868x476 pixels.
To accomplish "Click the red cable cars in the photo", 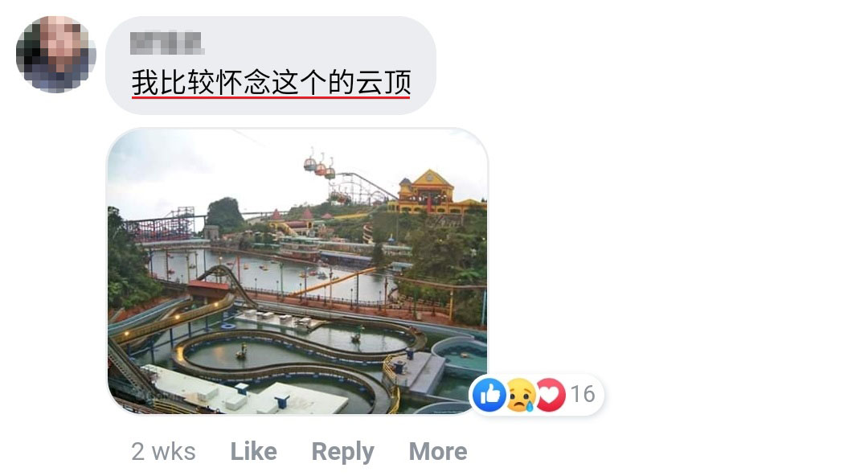I will point(319,166).
